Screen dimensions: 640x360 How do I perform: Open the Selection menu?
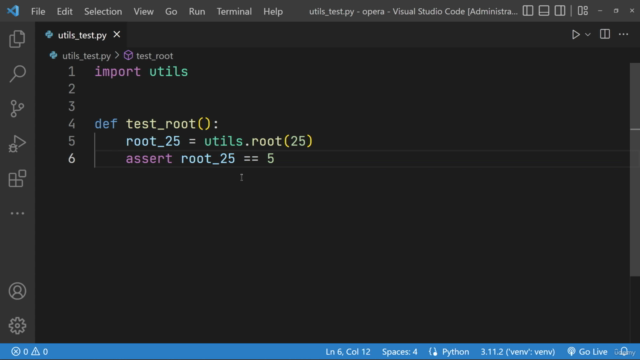click(103, 11)
